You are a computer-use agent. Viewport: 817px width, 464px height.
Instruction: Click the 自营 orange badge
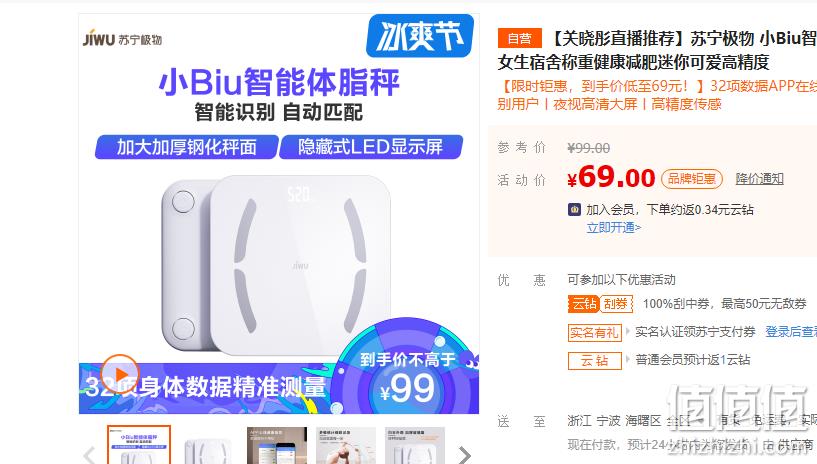pos(519,39)
